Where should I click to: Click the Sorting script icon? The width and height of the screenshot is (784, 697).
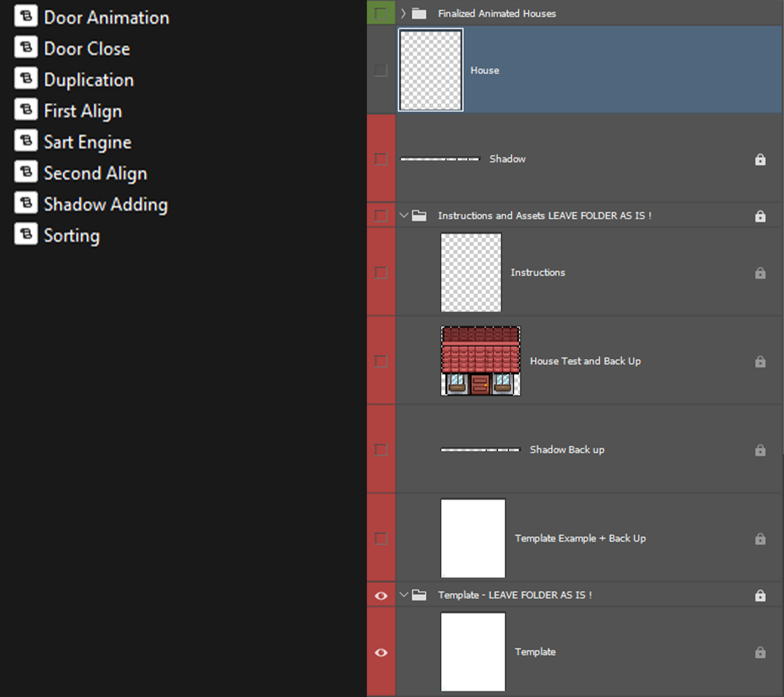tap(26, 233)
